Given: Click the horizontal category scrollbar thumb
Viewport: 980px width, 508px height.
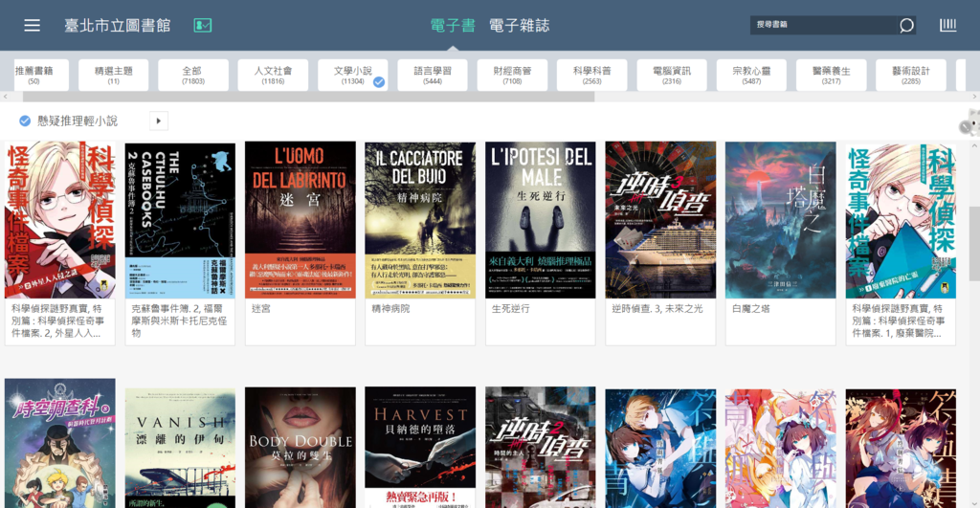Looking at the screenshot, I should click(309, 97).
